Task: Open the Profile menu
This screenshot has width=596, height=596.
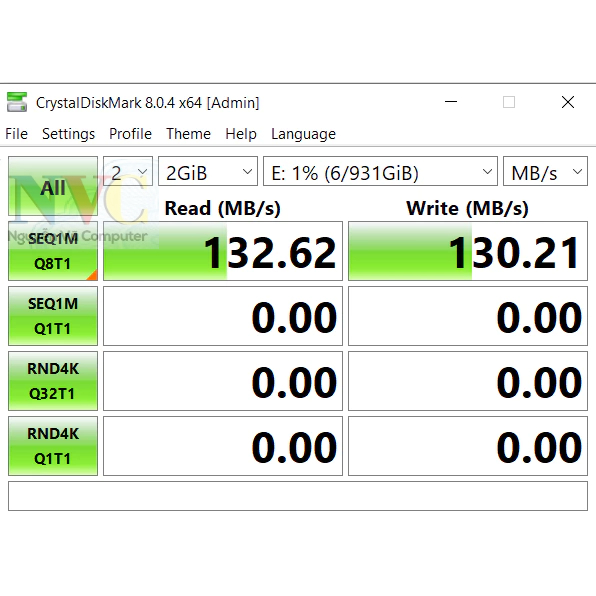Action: tap(130, 134)
